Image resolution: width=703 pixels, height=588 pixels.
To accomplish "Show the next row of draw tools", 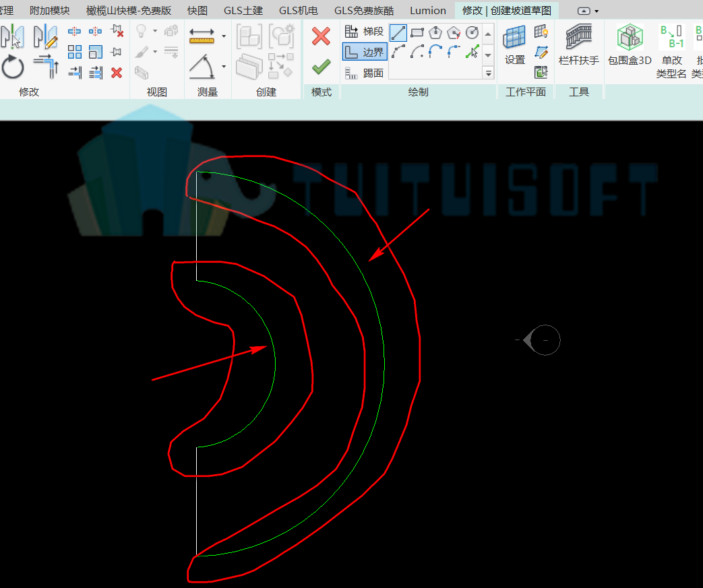I will [x=489, y=55].
